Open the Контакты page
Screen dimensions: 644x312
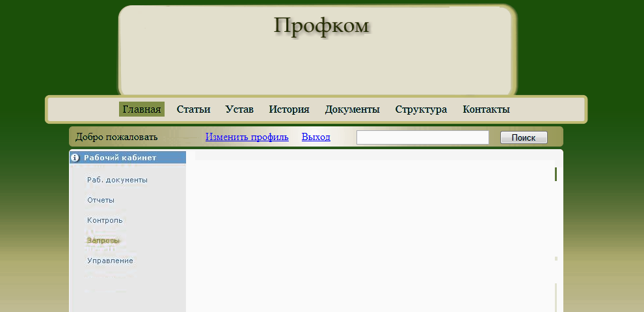pyautogui.click(x=487, y=109)
